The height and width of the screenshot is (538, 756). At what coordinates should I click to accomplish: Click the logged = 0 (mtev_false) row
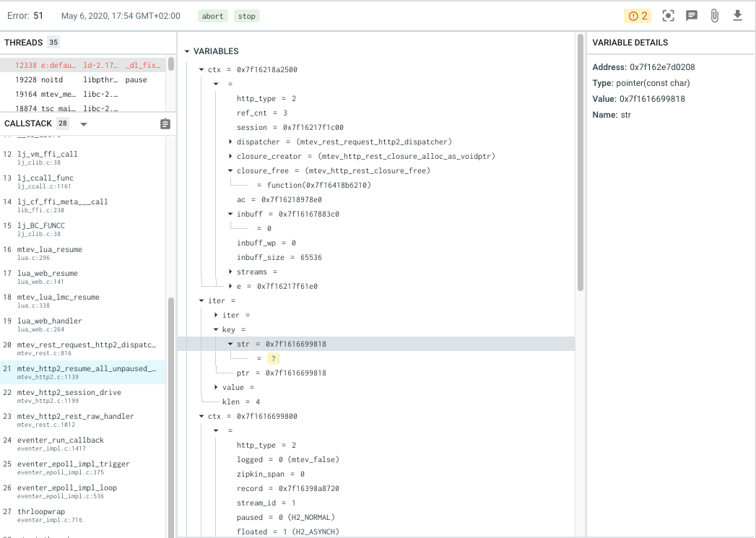288,460
